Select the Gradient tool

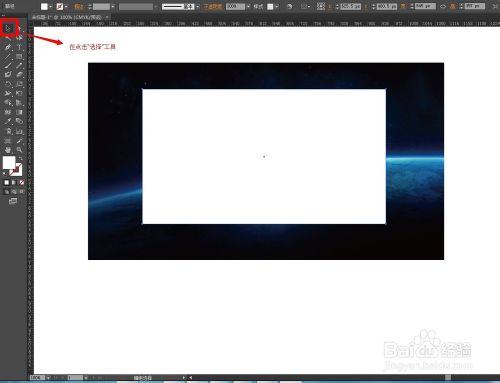click(x=19, y=112)
